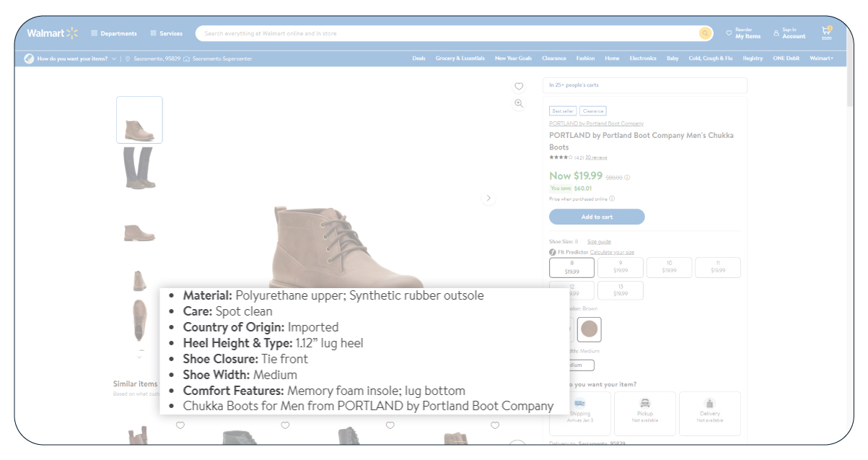This screenshot has height=460, width=868.
Task: Click the info icon beside the $80.00 price
Action: point(627,178)
